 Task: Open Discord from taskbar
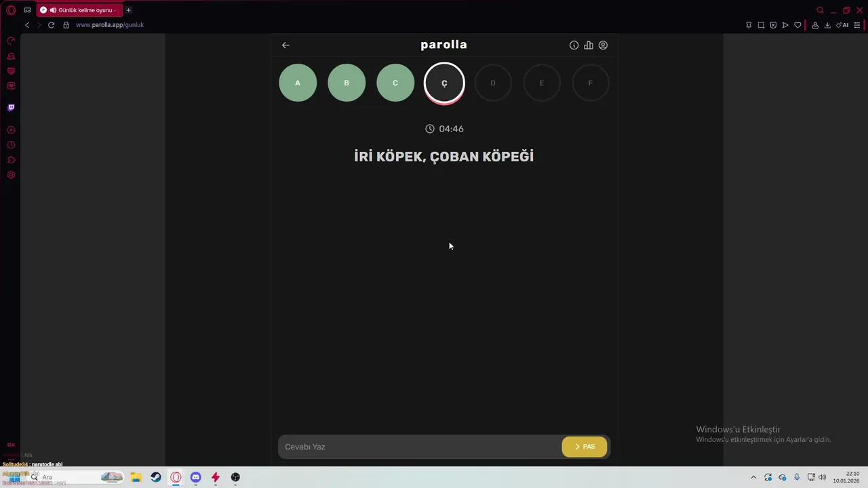(x=195, y=477)
